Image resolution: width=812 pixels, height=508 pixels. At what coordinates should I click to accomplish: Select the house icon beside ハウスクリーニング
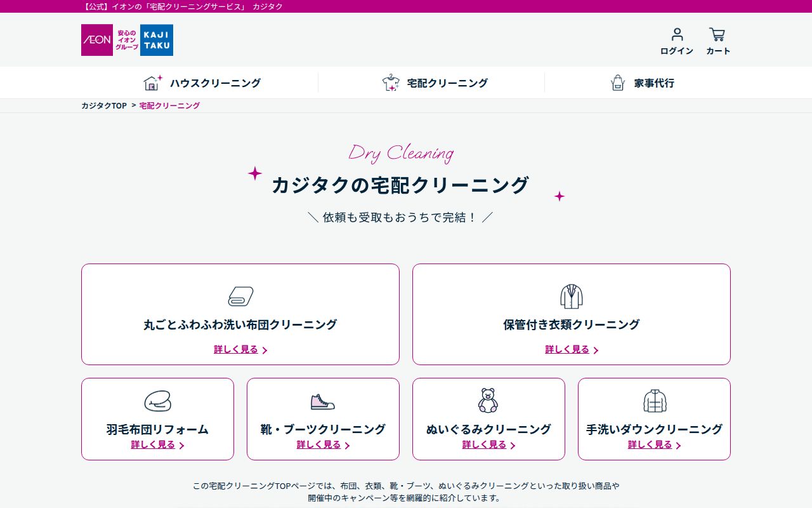click(152, 83)
